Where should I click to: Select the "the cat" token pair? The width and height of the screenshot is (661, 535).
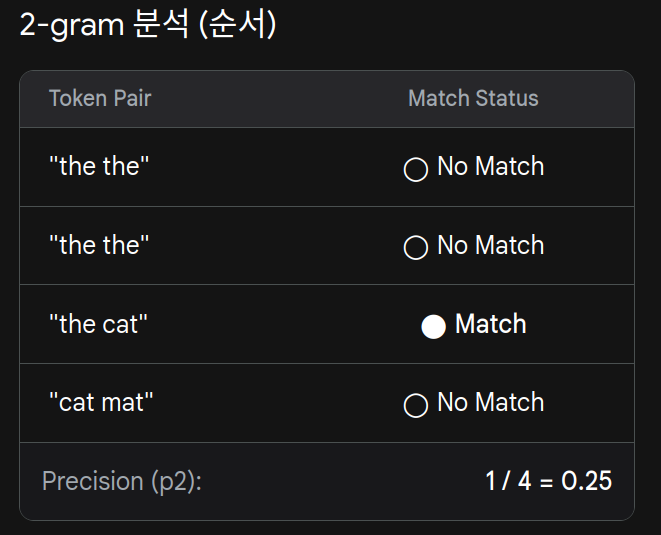point(99,325)
